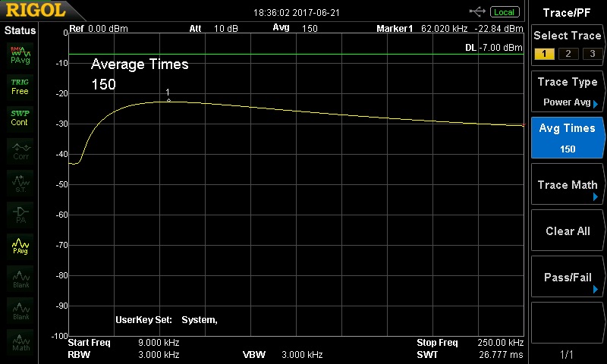Click the Trace/PF menu title
607x364 pixels.
[566, 13]
